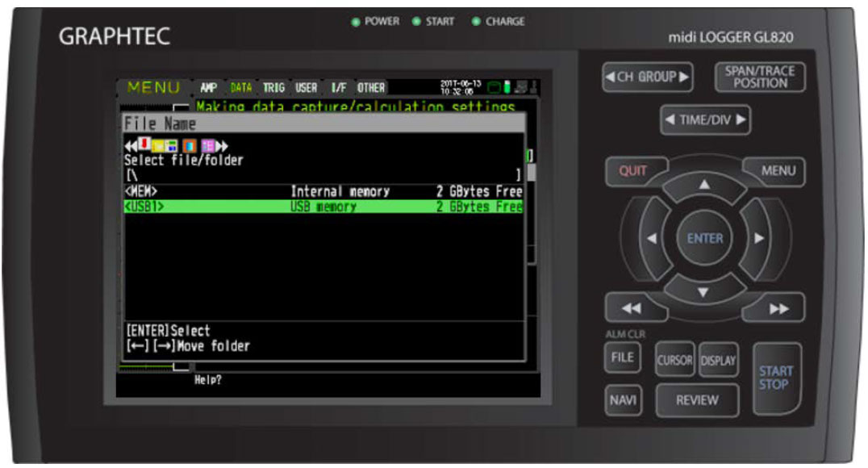
Task: Click CH GROUP left arrow
Action: click(610, 77)
